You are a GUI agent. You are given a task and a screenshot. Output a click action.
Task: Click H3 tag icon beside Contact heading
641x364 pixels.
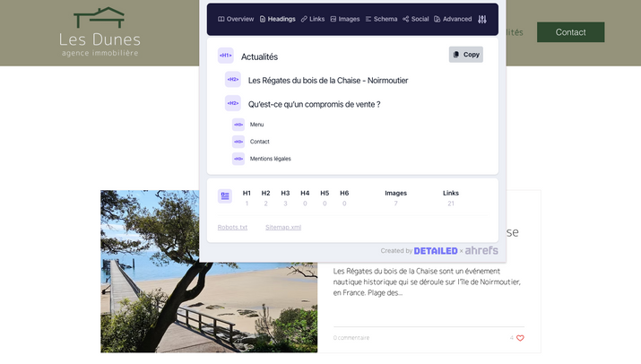(x=238, y=142)
